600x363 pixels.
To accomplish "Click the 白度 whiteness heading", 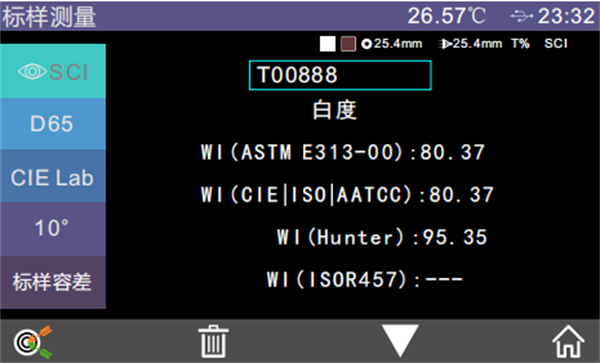I will coord(335,110).
